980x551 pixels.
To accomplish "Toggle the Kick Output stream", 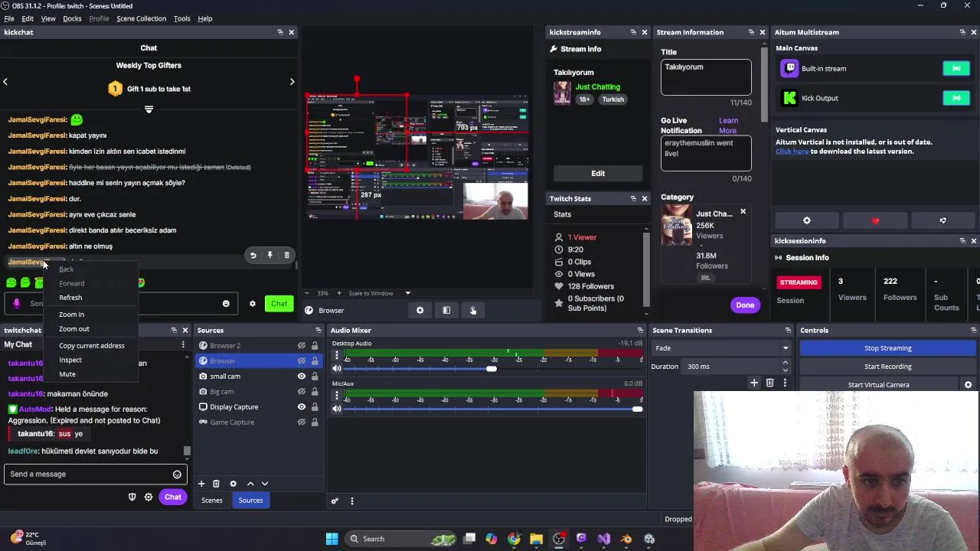I will (956, 98).
